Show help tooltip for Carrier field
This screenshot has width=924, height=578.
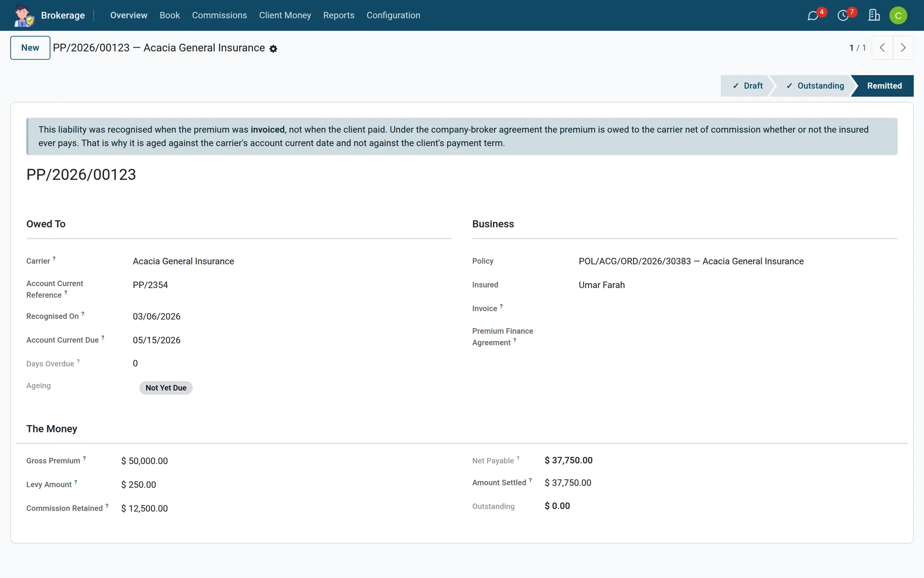(54, 259)
